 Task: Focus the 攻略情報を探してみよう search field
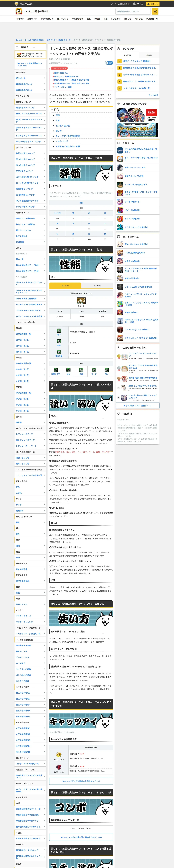133,11
